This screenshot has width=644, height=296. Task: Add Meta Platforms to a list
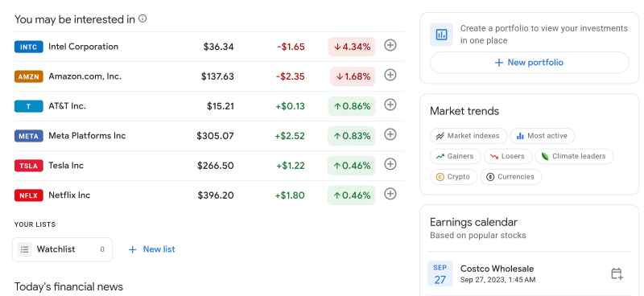390,134
